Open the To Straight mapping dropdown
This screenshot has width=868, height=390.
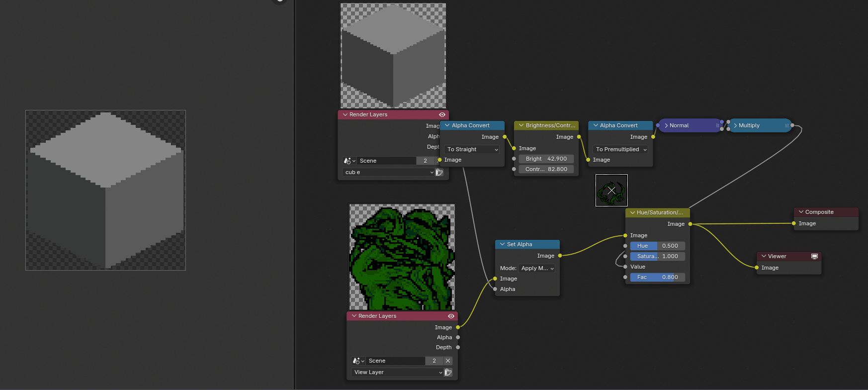[472, 149]
